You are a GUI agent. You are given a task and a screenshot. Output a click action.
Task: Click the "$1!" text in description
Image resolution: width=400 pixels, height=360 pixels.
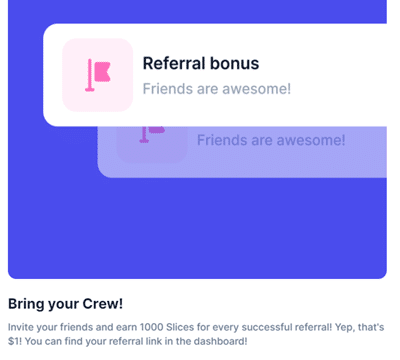tap(15, 341)
